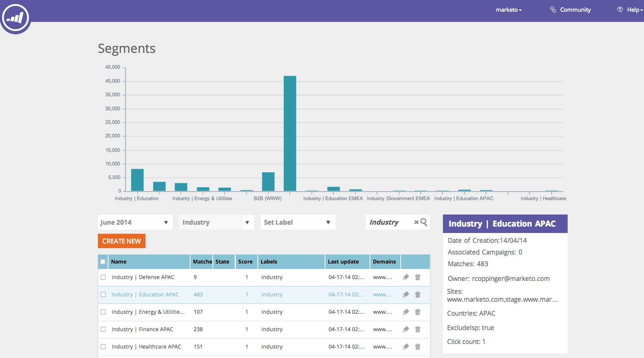This screenshot has width=644, height=358.
Task: Sort table by Domains column
Action: (384, 262)
